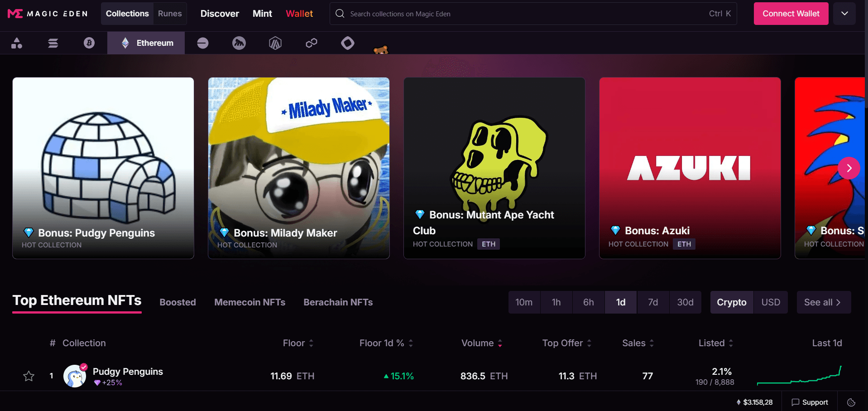Sort by the Top Offer column
This screenshot has width=868, height=411.
click(567, 343)
